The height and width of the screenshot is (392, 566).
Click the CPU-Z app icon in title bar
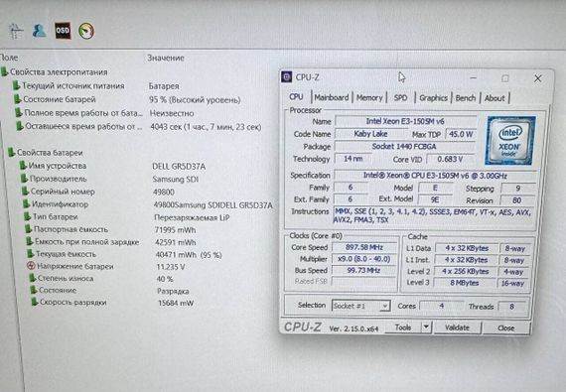pyautogui.click(x=287, y=76)
